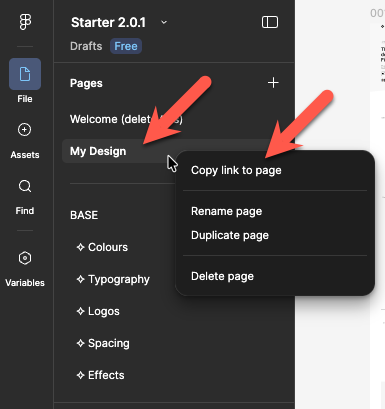Click the component icon beside Effects
The image size is (385, 409).
coord(80,375)
